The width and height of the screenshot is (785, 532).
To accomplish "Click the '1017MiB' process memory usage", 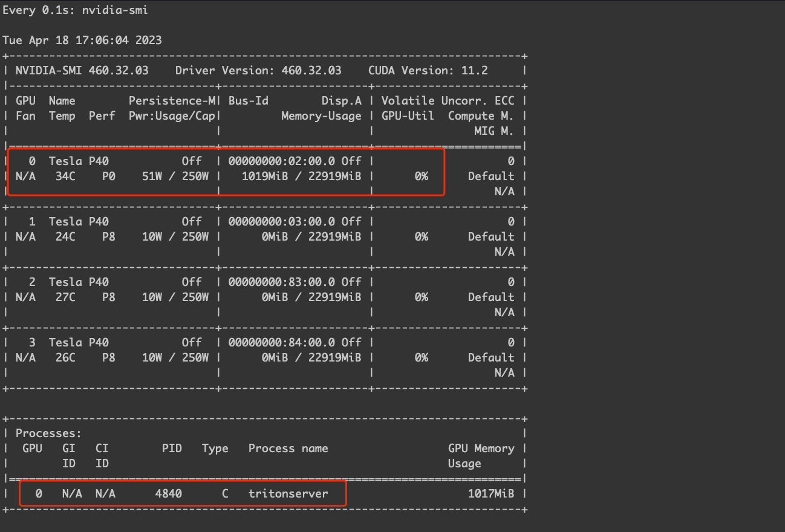I will pos(491,494).
